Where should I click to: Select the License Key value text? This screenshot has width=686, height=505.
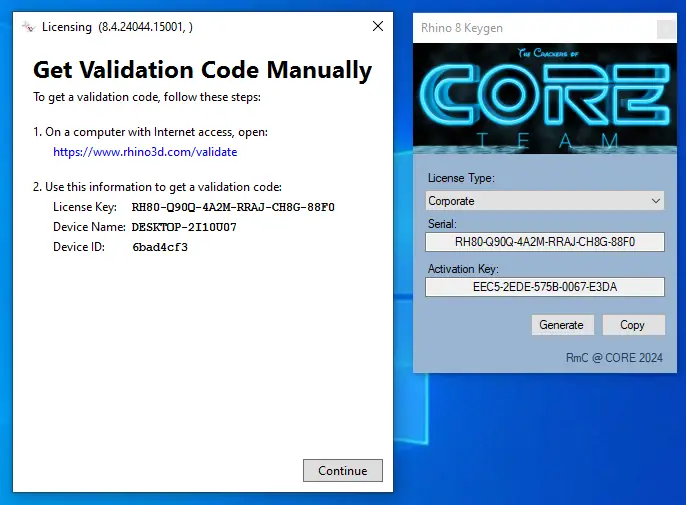click(233, 207)
